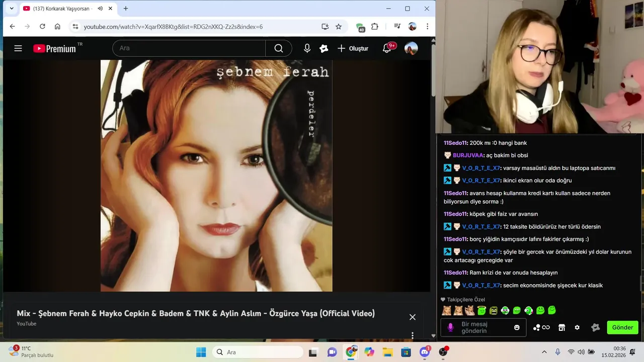
Task: Open taskbar volume speaker control
Action: [x=581, y=352]
